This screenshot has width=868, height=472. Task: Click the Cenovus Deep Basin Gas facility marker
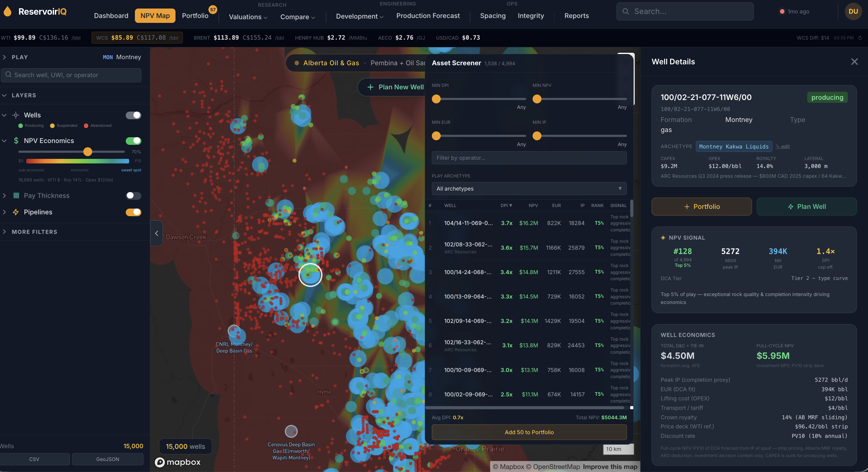point(291,431)
